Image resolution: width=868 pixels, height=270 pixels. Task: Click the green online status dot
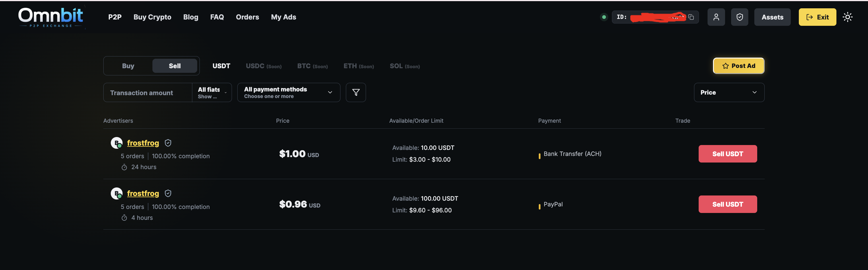tap(604, 17)
